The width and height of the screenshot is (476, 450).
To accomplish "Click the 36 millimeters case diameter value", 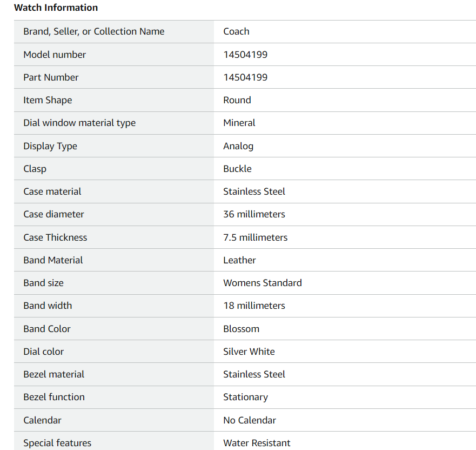I will pos(254,214).
